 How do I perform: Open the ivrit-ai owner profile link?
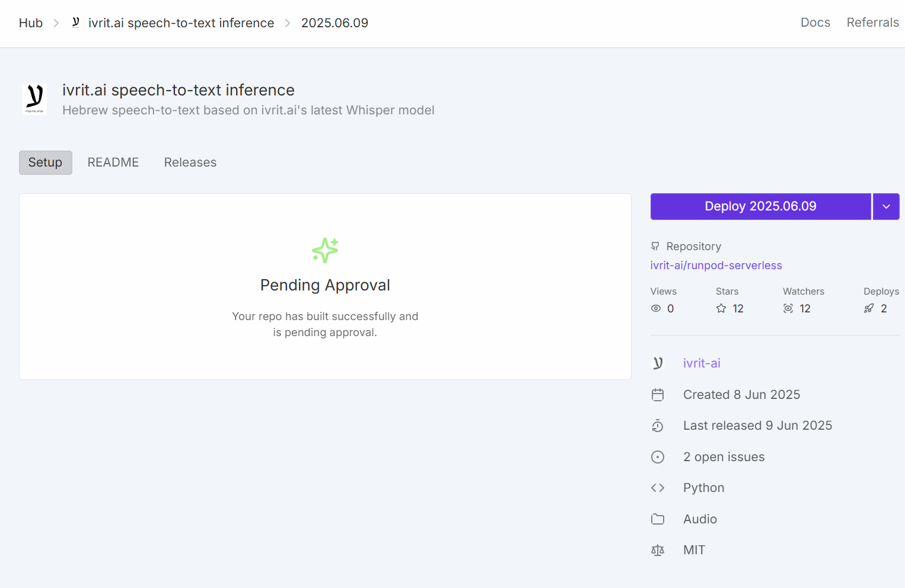coord(702,363)
